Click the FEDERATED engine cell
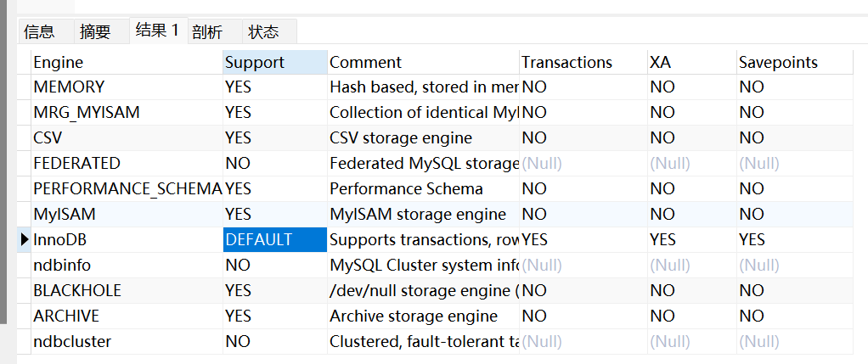868x364 pixels. click(76, 163)
